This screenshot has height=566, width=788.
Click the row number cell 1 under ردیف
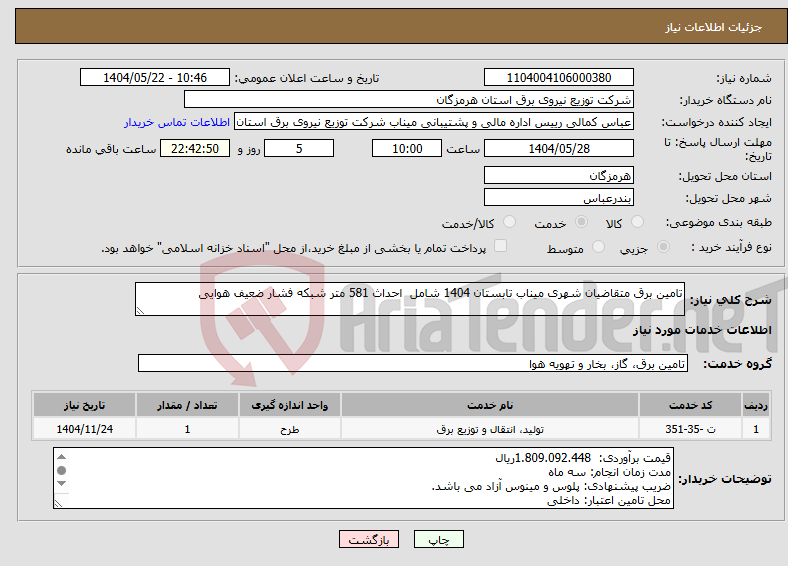point(756,429)
